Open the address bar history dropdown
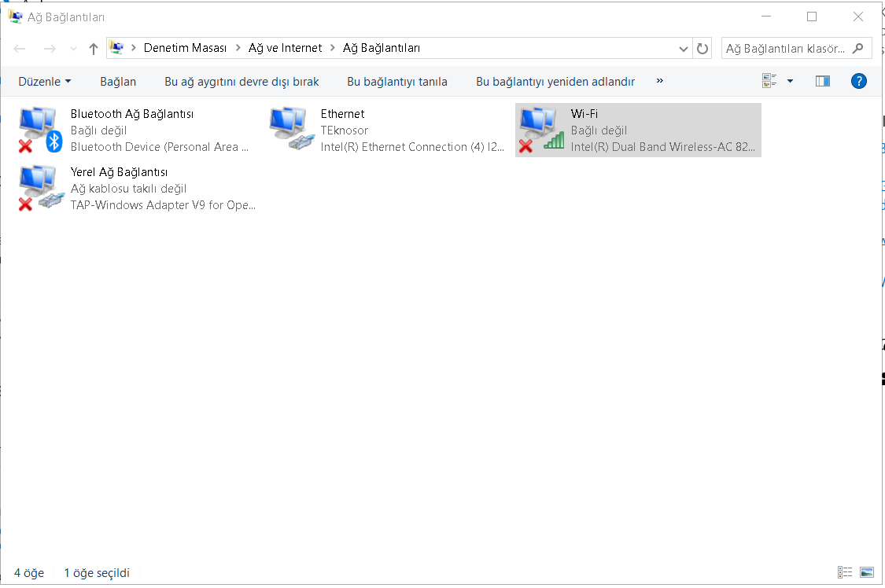Screen dimensions: 885x588 click(x=683, y=49)
